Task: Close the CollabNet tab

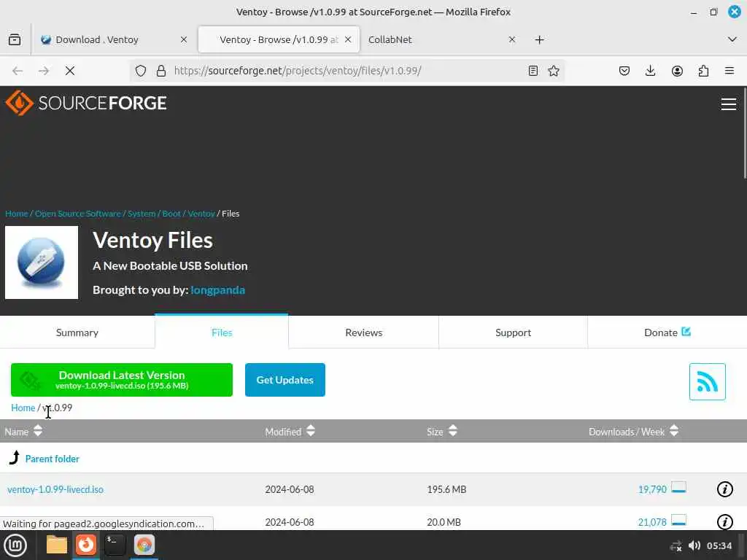Action: click(x=511, y=39)
